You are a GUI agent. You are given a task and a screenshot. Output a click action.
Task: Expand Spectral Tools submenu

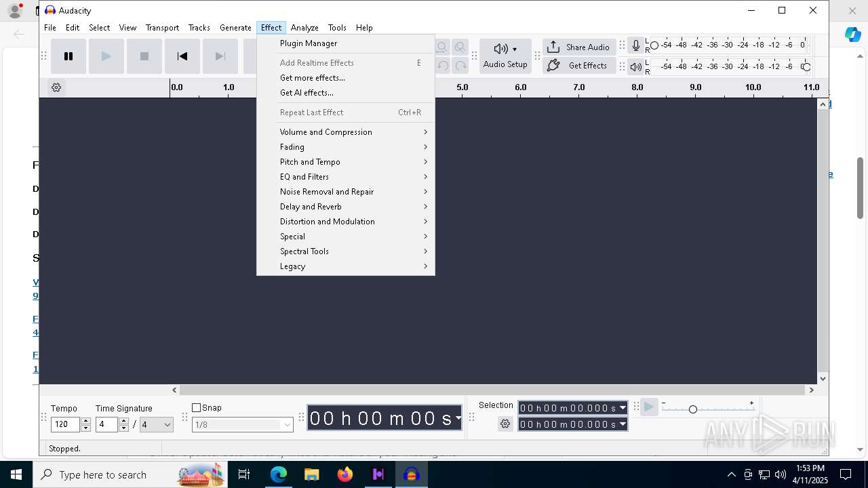346,251
